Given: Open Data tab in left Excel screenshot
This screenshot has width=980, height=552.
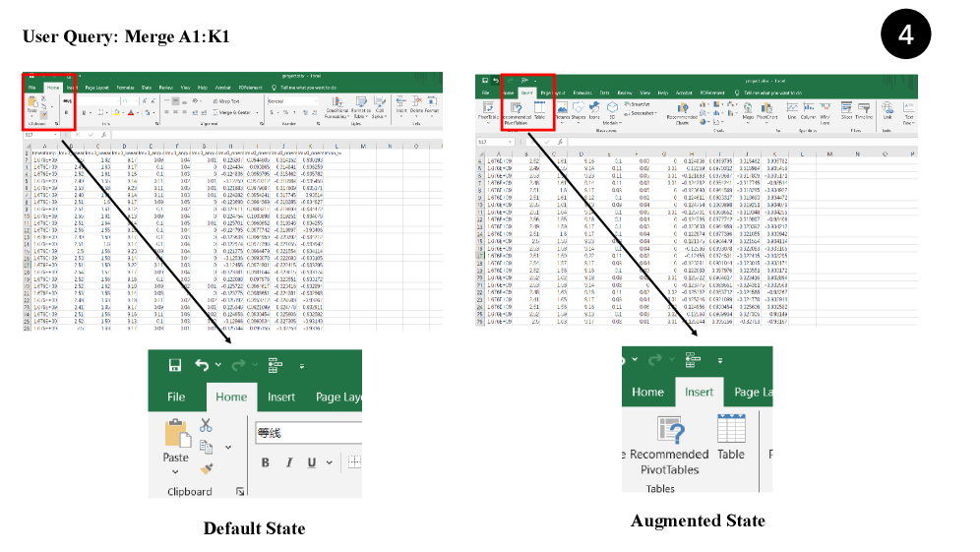Looking at the screenshot, I should point(147,89).
